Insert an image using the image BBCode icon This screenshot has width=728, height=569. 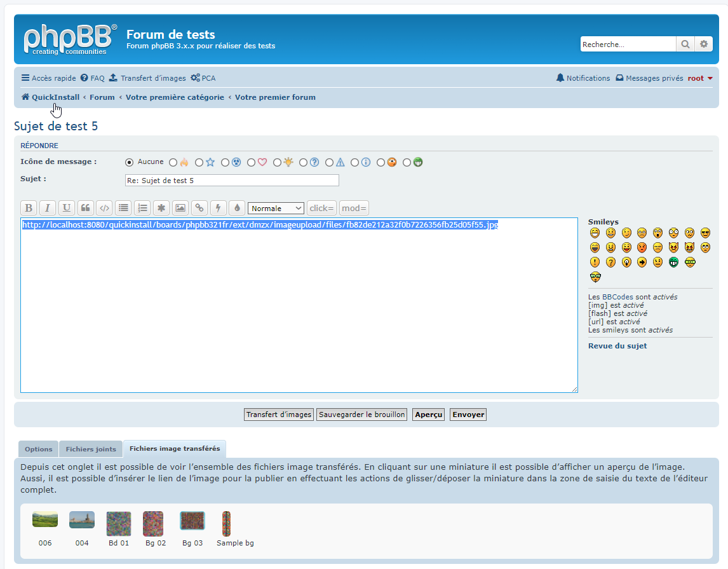[180, 208]
